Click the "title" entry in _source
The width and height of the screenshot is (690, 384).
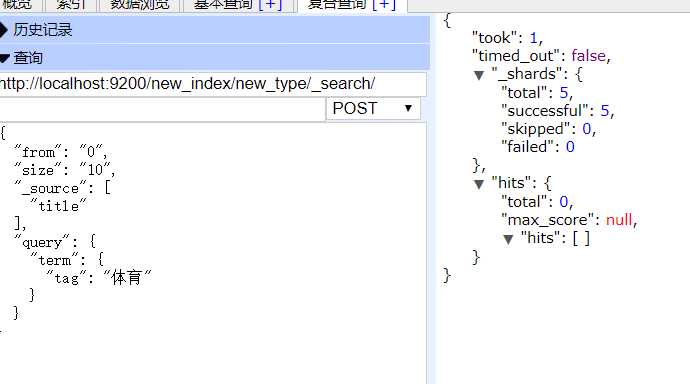(x=59, y=206)
